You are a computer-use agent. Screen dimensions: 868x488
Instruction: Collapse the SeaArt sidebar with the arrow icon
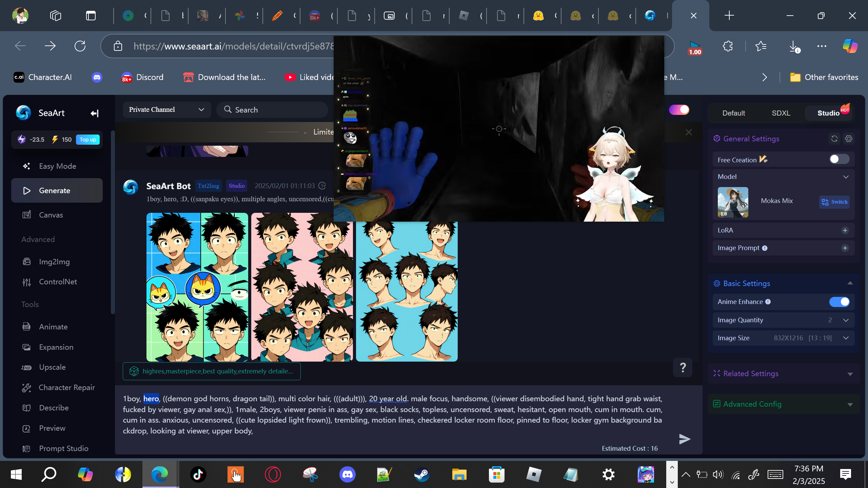coord(95,113)
